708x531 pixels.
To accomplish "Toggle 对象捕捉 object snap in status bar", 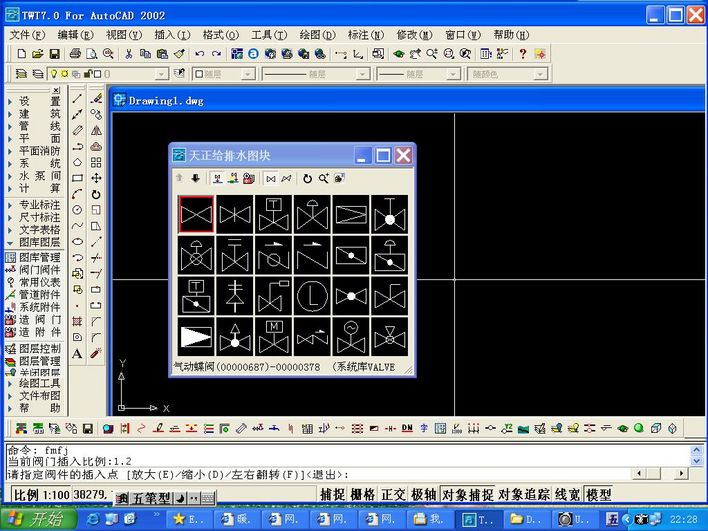I will tap(468, 495).
